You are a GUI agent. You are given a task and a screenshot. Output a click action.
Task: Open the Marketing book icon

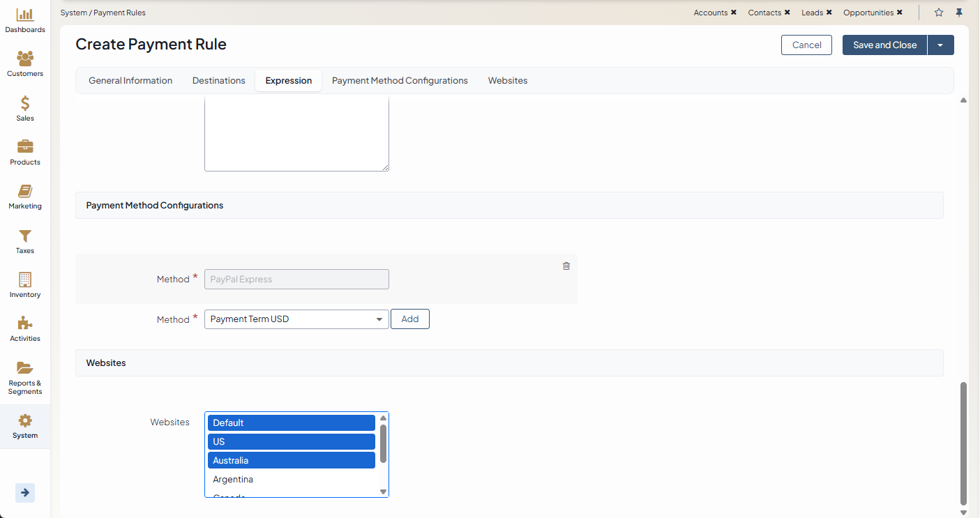pyautogui.click(x=25, y=192)
